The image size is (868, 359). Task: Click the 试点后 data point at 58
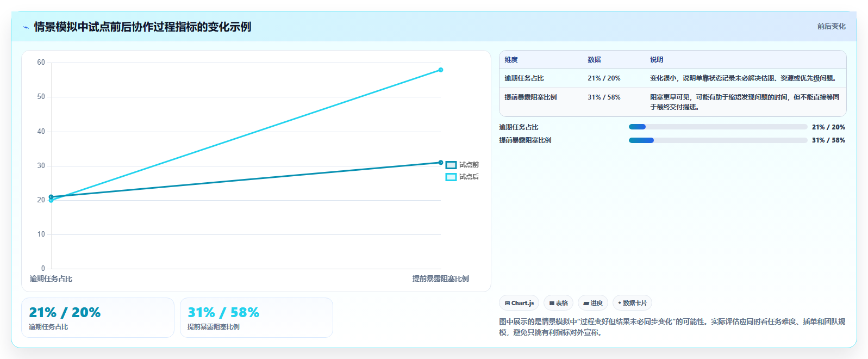pyautogui.click(x=441, y=70)
